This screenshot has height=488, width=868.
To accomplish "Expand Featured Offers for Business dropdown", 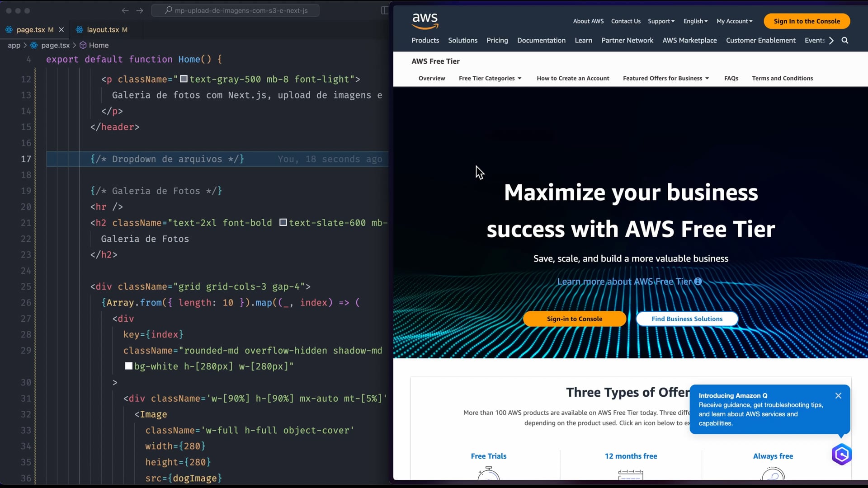I will (665, 79).
